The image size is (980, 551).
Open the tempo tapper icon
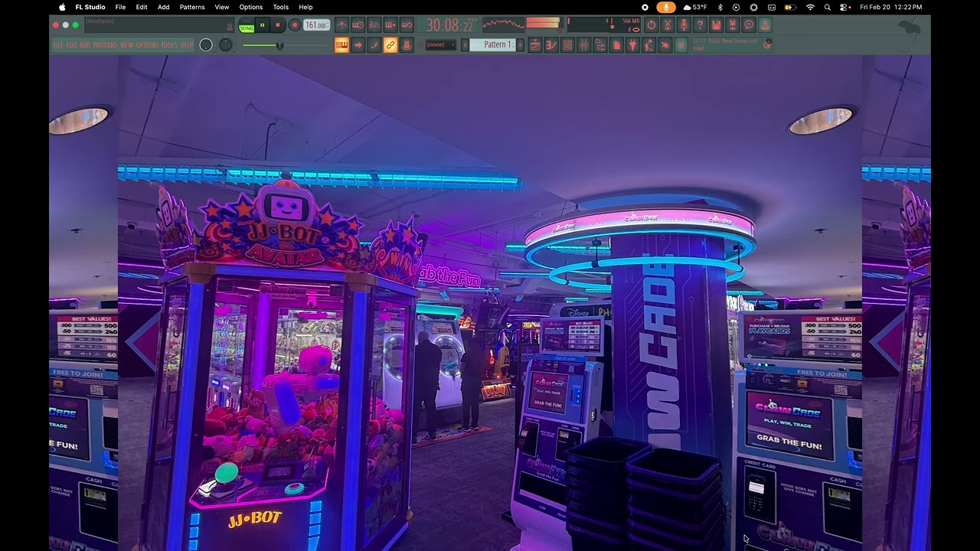tap(649, 44)
